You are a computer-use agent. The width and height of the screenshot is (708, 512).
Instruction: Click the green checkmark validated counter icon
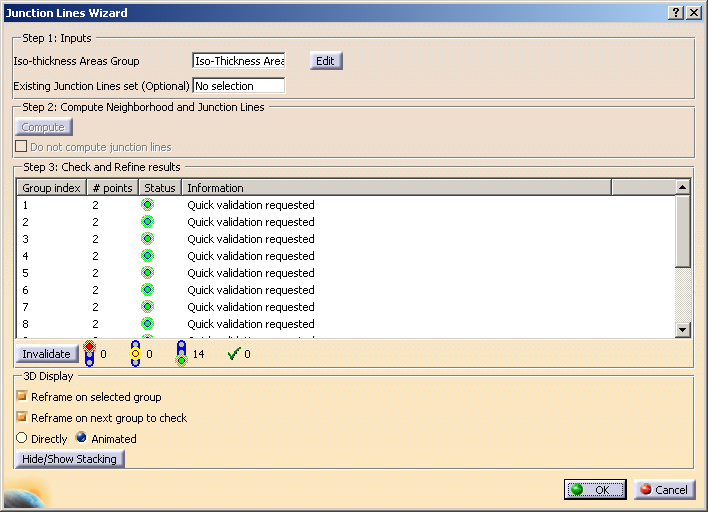coord(233,353)
